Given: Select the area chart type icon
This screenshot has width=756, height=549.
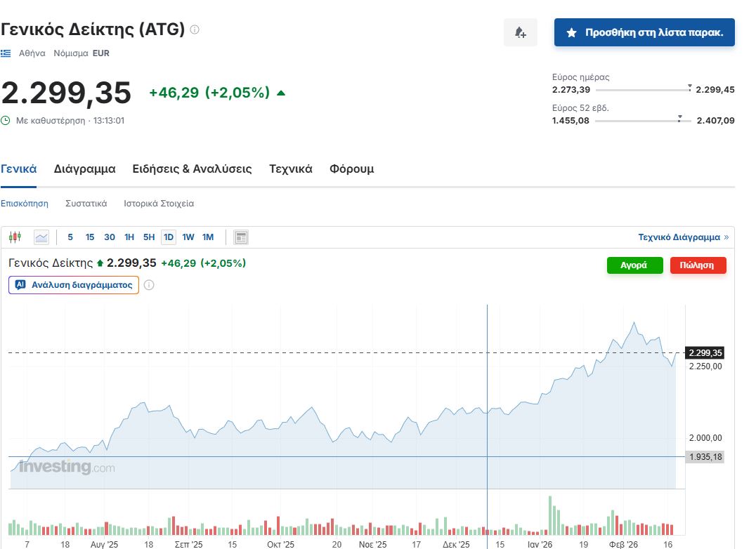Looking at the screenshot, I should click(x=41, y=237).
